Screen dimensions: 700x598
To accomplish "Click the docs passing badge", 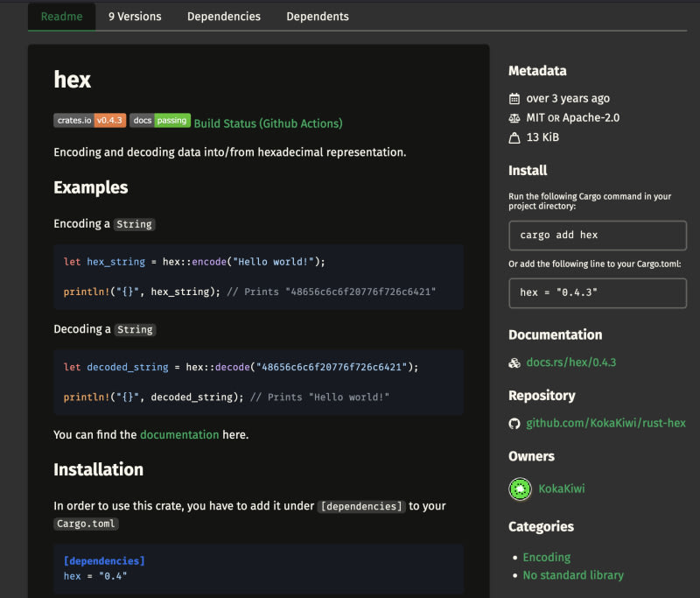I will [159, 121].
